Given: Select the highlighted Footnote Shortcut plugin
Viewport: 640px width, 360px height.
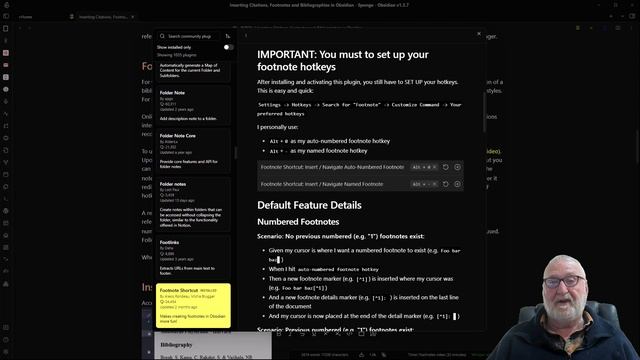Looking at the screenshot, I should point(193,305).
